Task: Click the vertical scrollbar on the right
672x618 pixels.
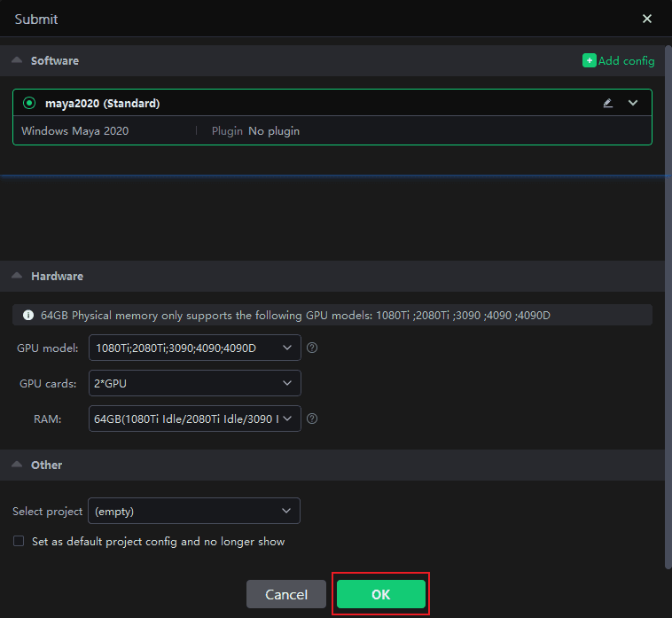Action: (667, 301)
